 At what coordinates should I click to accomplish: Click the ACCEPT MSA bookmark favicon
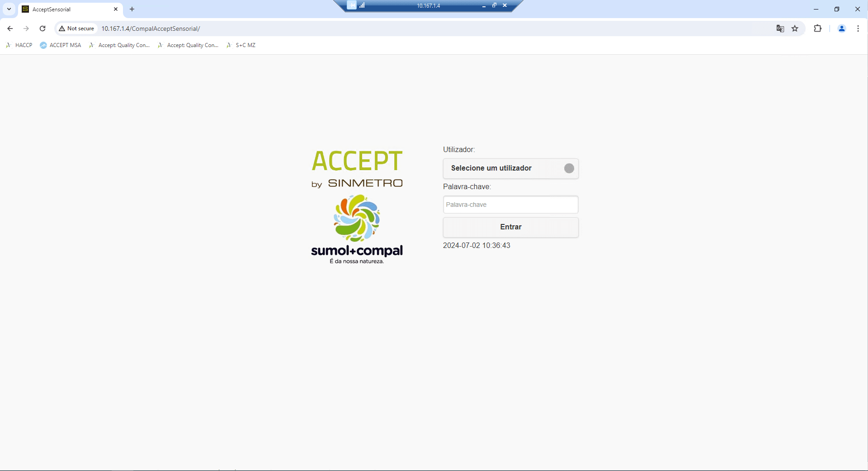click(43, 45)
